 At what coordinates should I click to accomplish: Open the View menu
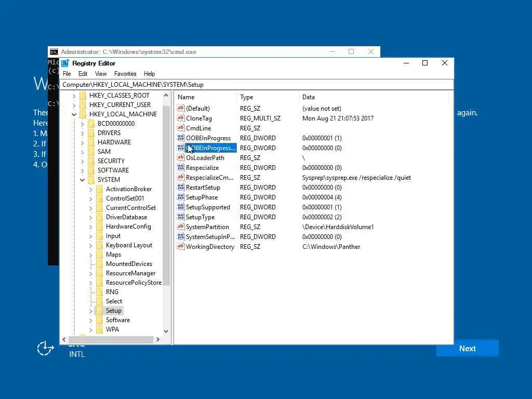point(101,74)
